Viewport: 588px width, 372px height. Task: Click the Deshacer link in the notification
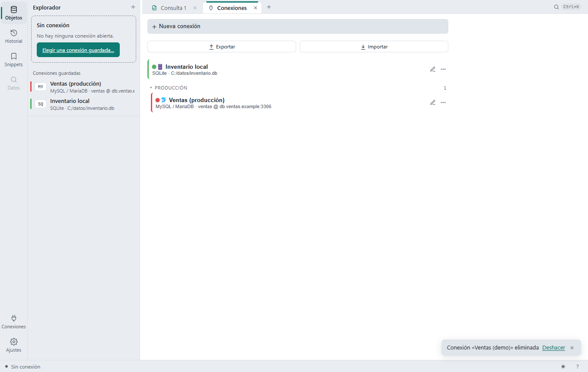point(553,348)
